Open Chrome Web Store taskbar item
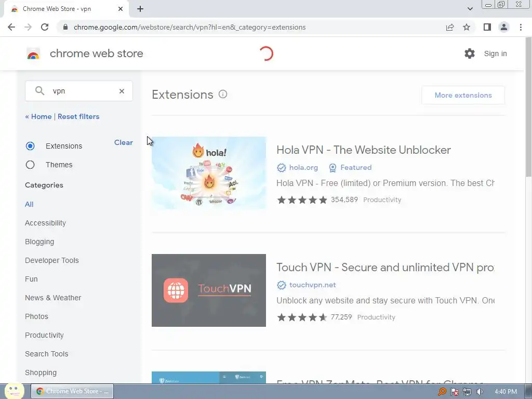This screenshot has width=532, height=399. point(72,391)
